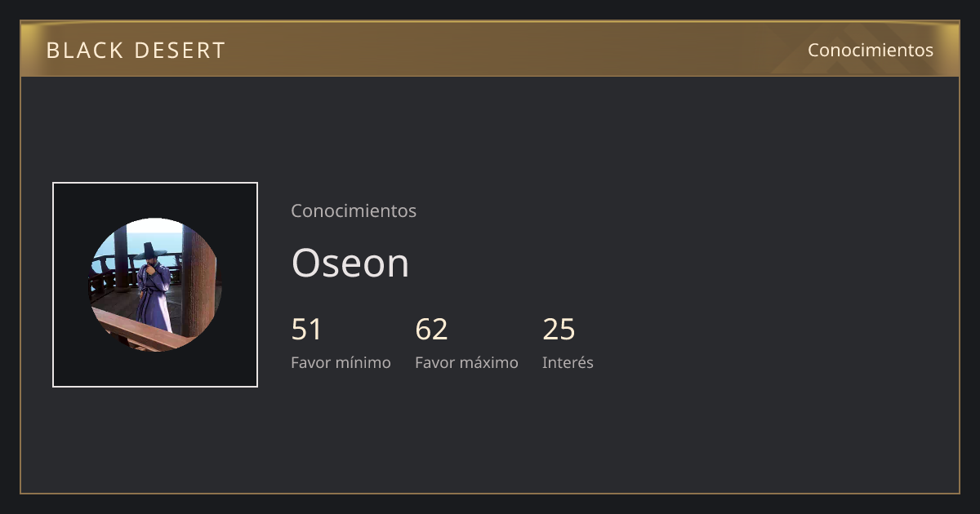The width and height of the screenshot is (980, 514).
Task: Click the Favor mínimo value 51
Action: (307, 330)
